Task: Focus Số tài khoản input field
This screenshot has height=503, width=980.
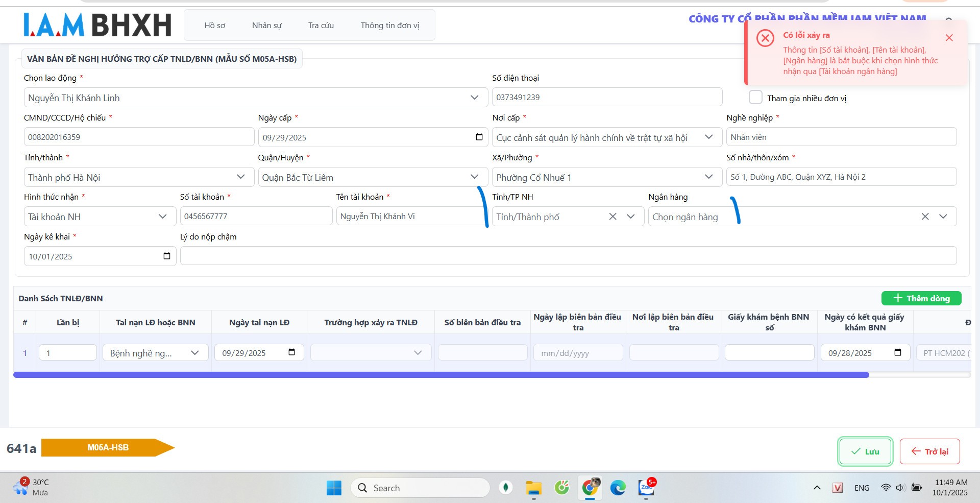Action: click(x=256, y=216)
